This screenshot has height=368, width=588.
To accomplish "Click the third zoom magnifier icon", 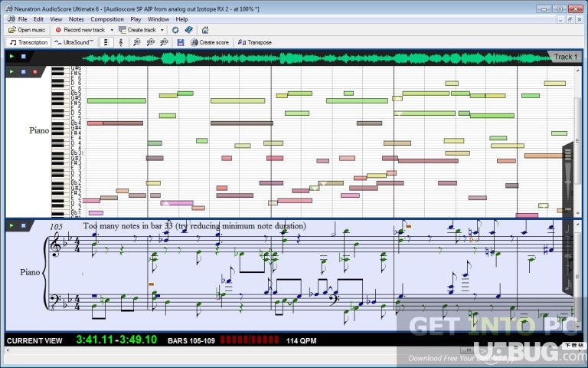I will click(165, 42).
